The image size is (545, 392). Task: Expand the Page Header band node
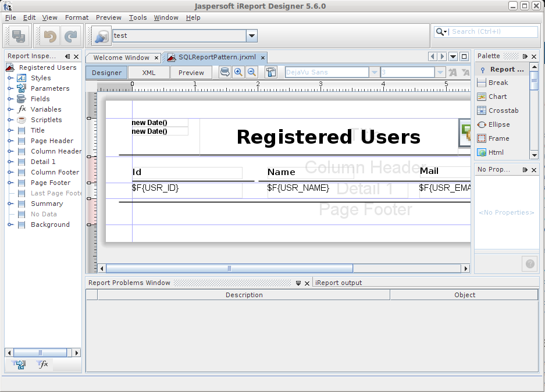pyautogui.click(x=10, y=141)
